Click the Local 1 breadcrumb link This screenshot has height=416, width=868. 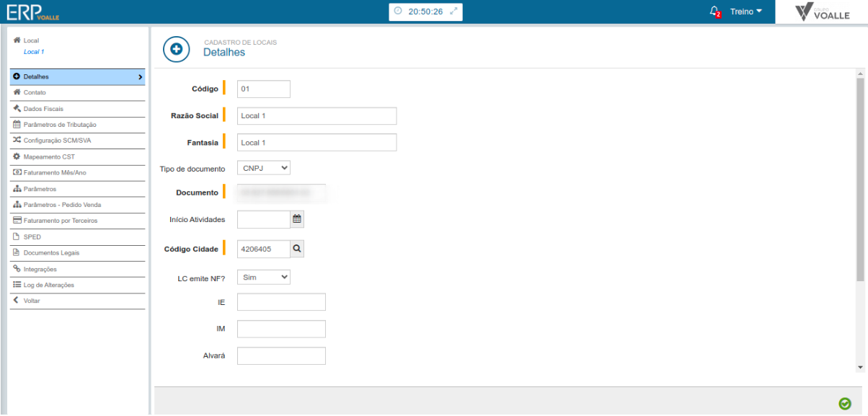point(34,52)
